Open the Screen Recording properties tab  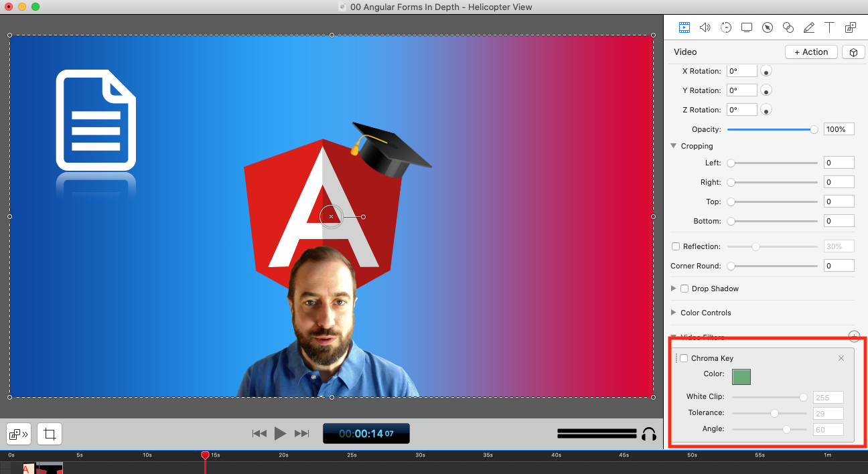pos(747,27)
